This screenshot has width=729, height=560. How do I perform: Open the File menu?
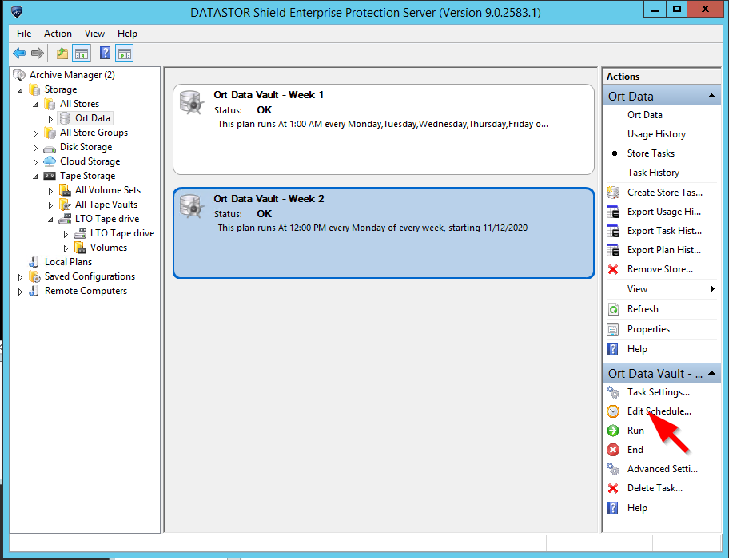24,34
